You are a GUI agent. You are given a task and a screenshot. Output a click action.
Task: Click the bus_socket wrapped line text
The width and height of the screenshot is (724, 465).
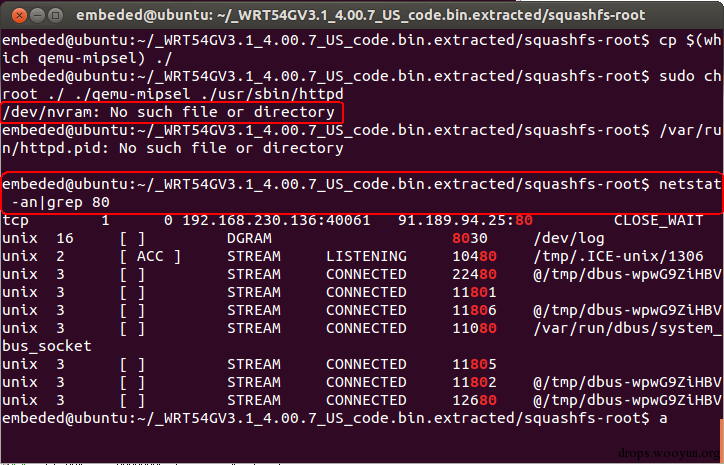[47, 346]
